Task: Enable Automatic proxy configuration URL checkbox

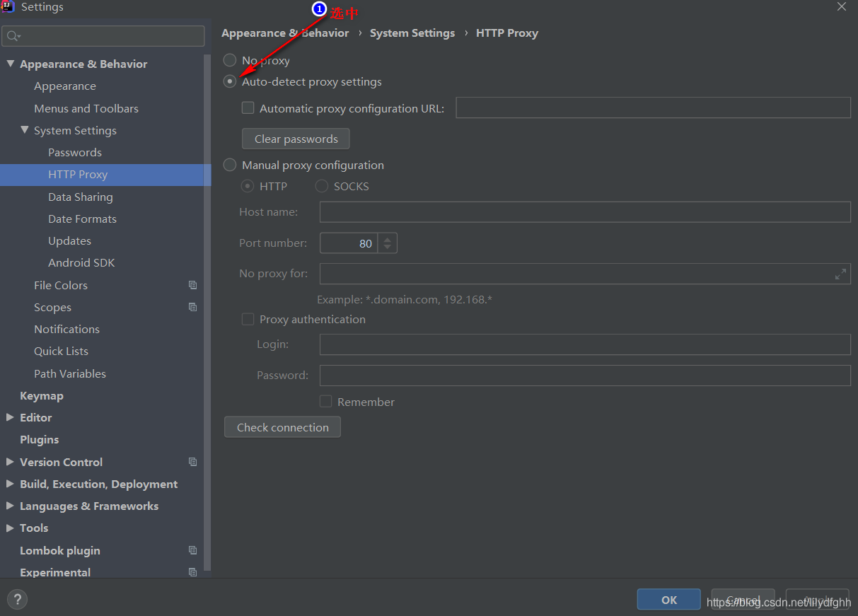Action: pyautogui.click(x=248, y=108)
